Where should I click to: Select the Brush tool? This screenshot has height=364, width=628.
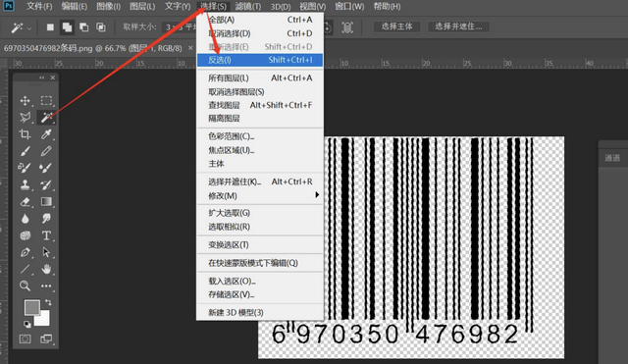tap(25, 151)
